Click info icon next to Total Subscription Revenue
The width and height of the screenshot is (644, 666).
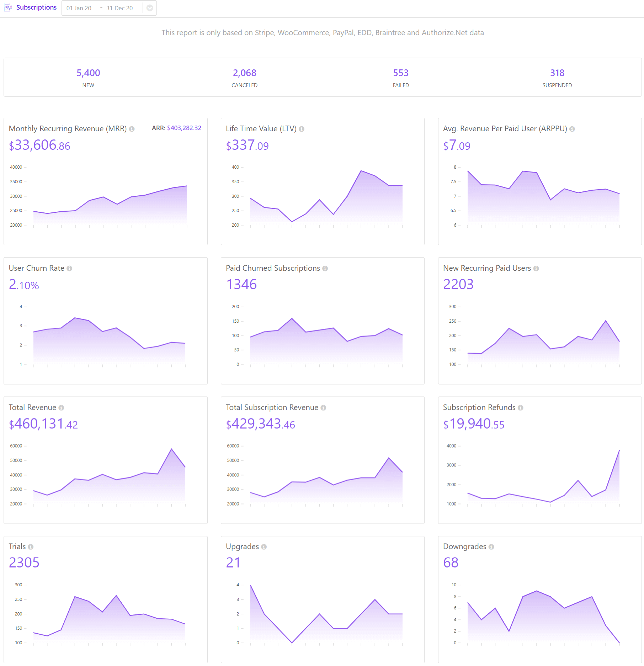(x=323, y=408)
